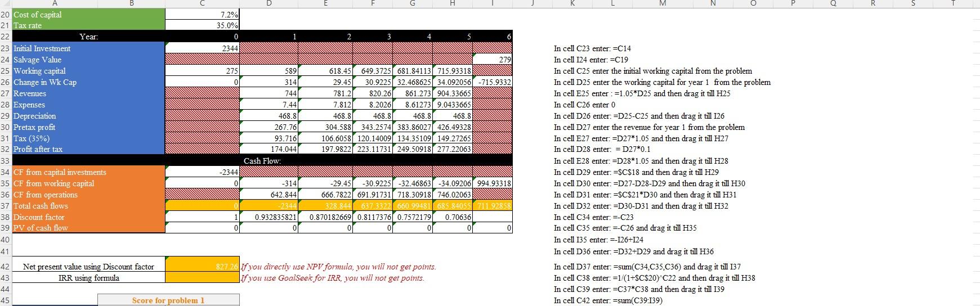Viewport: 980px width, 306px height.
Task: Select the Tax rate value 35.0% cell
Action: pyautogui.click(x=203, y=25)
